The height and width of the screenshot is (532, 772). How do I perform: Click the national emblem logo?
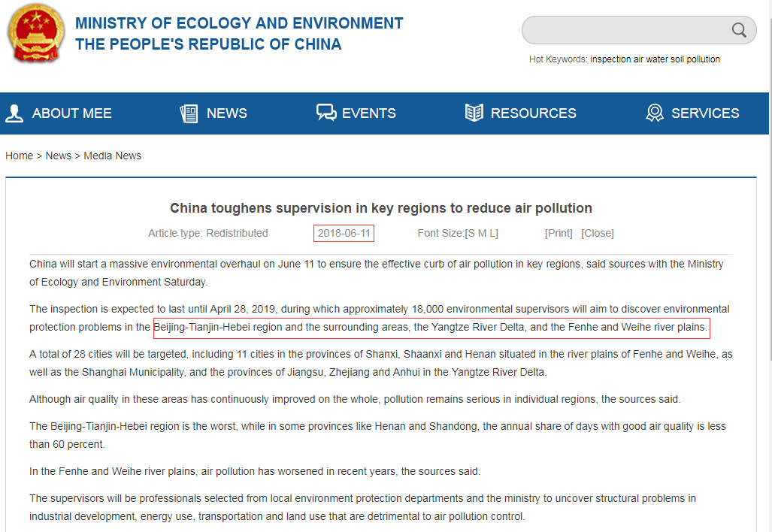point(36,34)
